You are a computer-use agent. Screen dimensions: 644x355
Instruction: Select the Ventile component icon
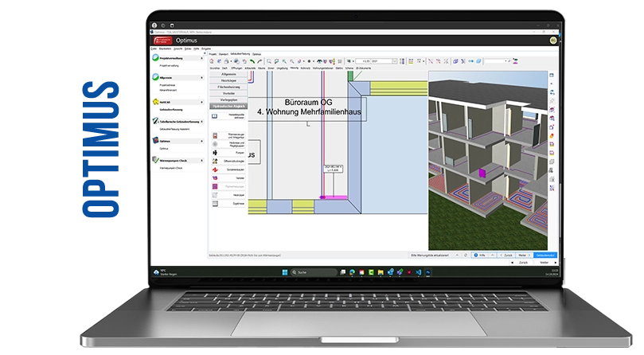[x=214, y=178]
